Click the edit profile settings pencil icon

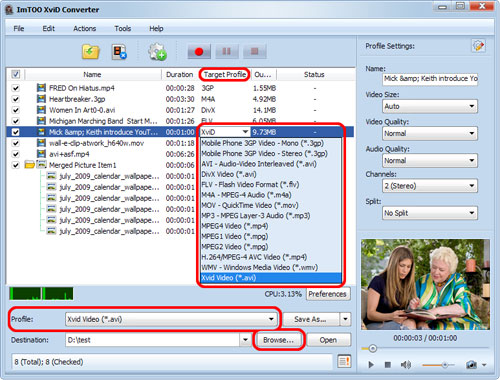coord(478,46)
